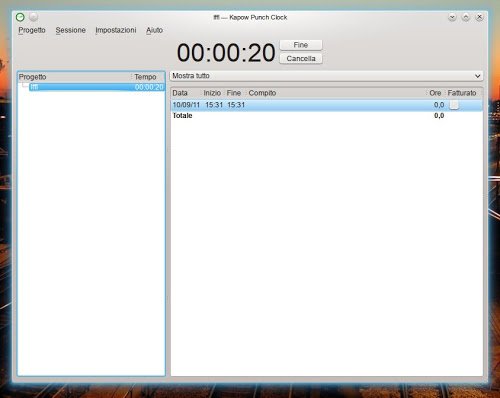This screenshot has height=398, width=500.
Task: Open the Progetto menu
Action: (32, 30)
